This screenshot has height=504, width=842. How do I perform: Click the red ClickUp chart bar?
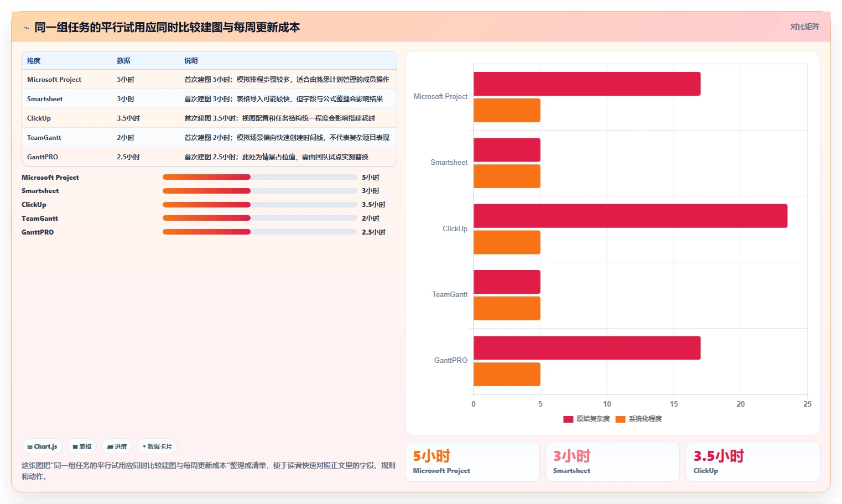pyautogui.click(x=631, y=216)
